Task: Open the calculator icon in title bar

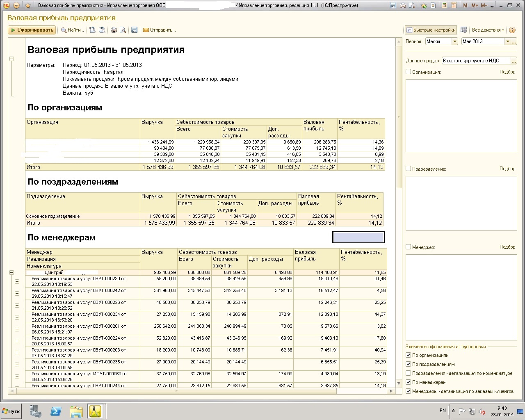Action: 445,5
